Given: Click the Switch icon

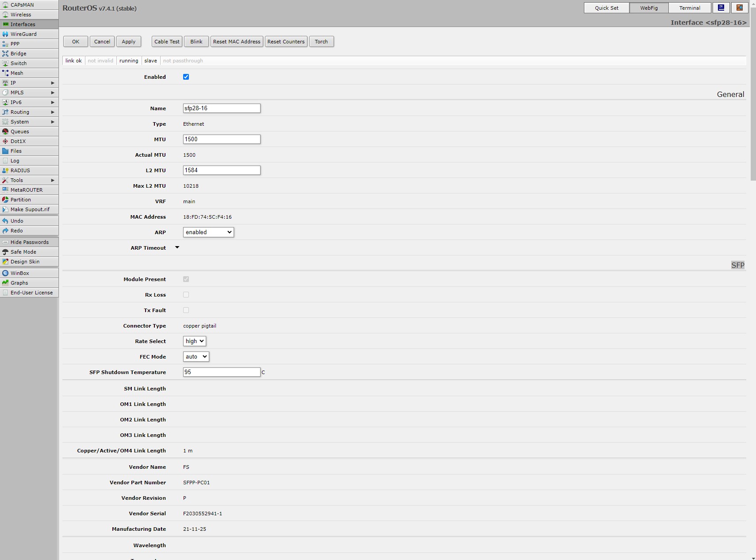Looking at the screenshot, I should [x=5, y=63].
